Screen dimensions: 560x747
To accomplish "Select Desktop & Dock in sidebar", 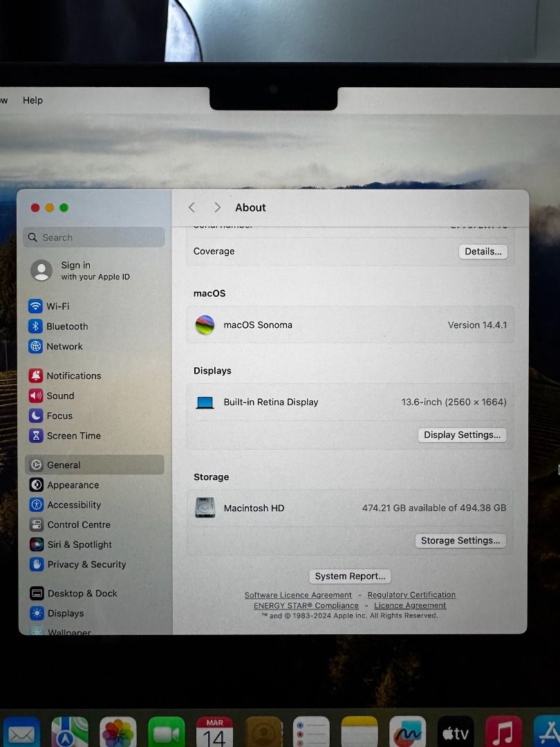I will point(73,593).
